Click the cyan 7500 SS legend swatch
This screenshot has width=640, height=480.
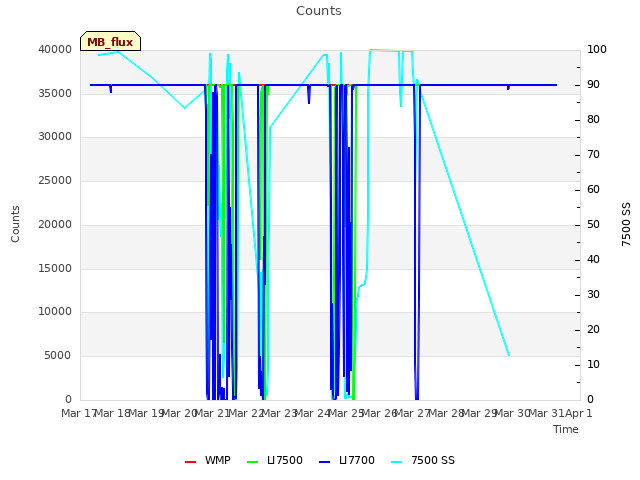click(397, 462)
